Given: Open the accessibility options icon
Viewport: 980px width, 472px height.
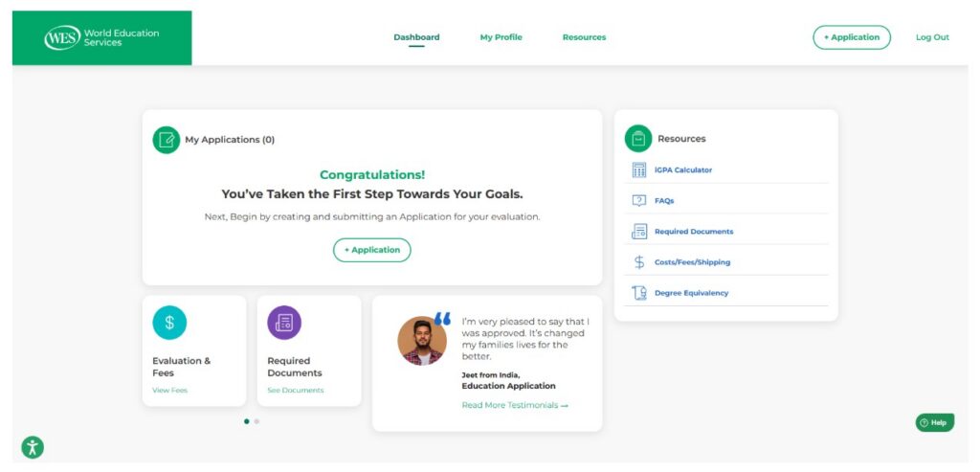Looking at the screenshot, I should pyautogui.click(x=33, y=447).
